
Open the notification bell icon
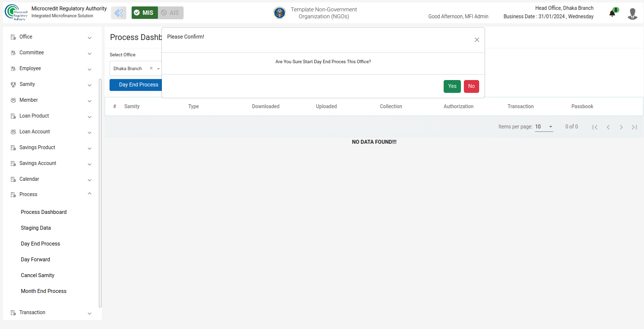point(612,14)
